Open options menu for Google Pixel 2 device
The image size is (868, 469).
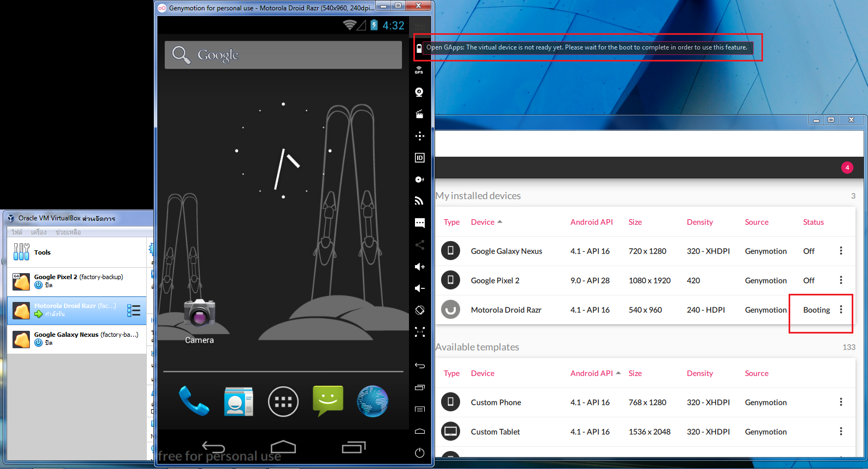(x=841, y=280)
